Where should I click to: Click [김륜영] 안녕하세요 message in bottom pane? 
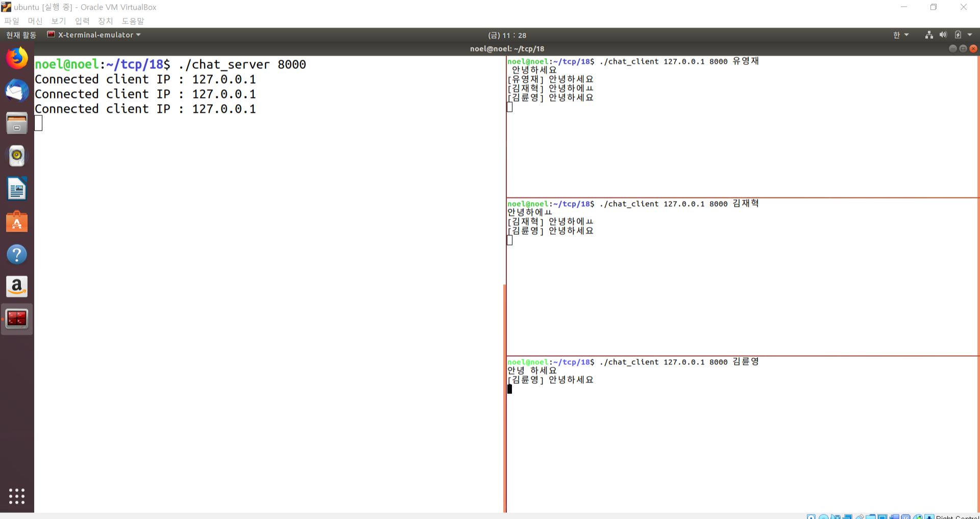(x=550, y=380)
